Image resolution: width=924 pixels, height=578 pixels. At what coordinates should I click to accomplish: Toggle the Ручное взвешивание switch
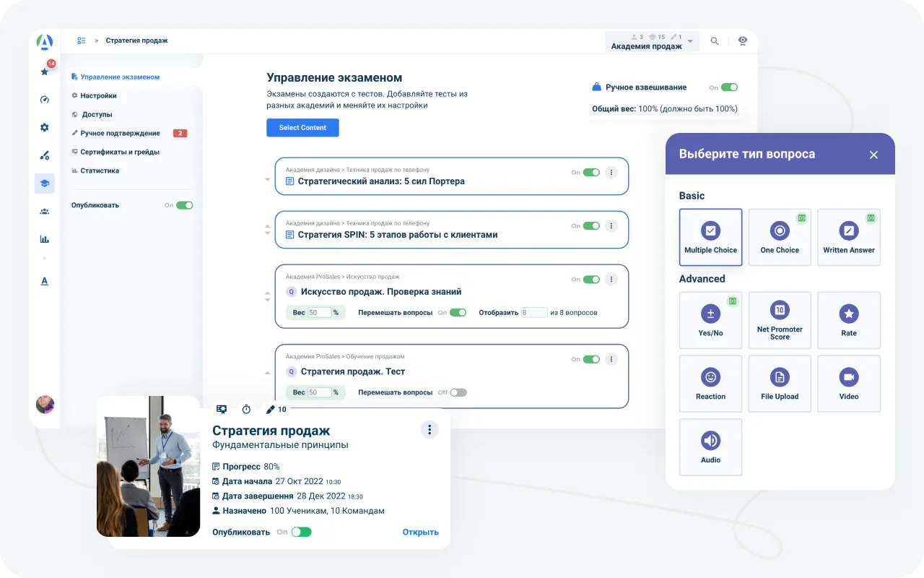click(x=729, y=87)
